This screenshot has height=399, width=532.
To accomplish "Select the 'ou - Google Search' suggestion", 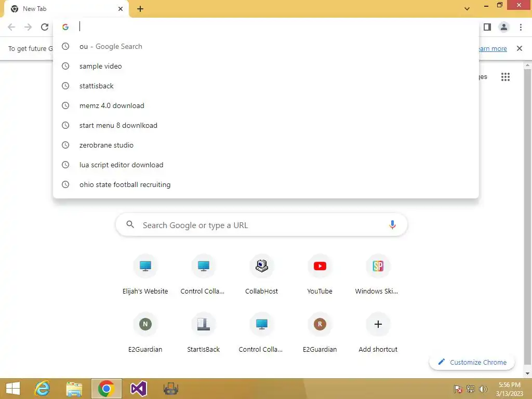I will point(266,46).
